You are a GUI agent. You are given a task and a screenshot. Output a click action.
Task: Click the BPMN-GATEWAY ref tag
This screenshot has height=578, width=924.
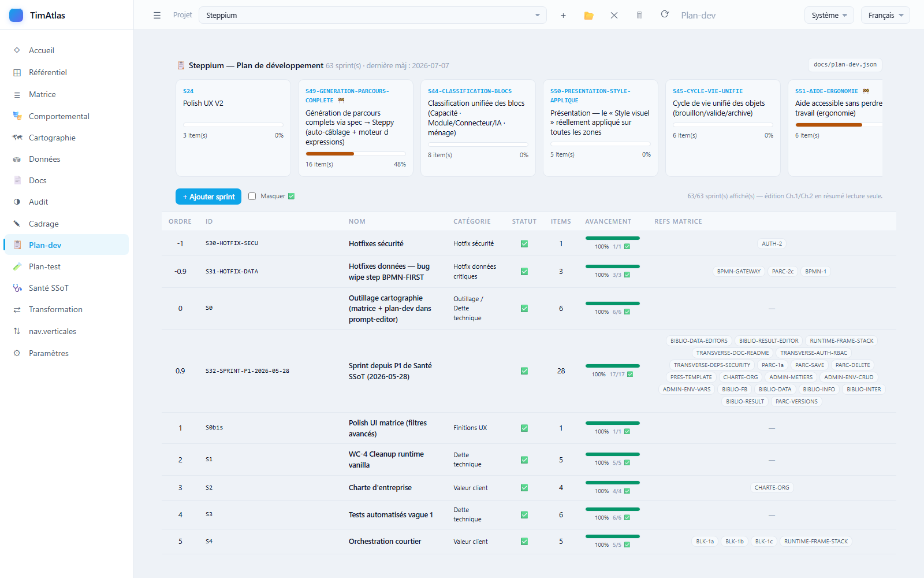coord(739,272)
